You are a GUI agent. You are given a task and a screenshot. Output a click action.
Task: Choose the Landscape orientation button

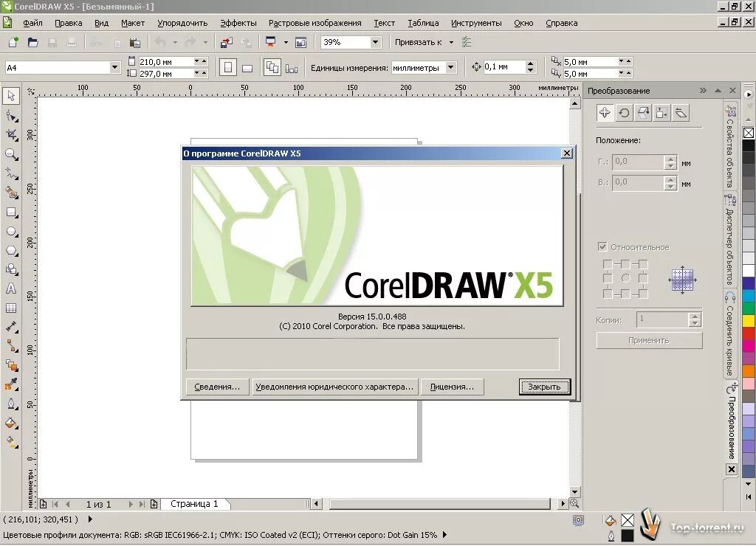coord(247,67)
